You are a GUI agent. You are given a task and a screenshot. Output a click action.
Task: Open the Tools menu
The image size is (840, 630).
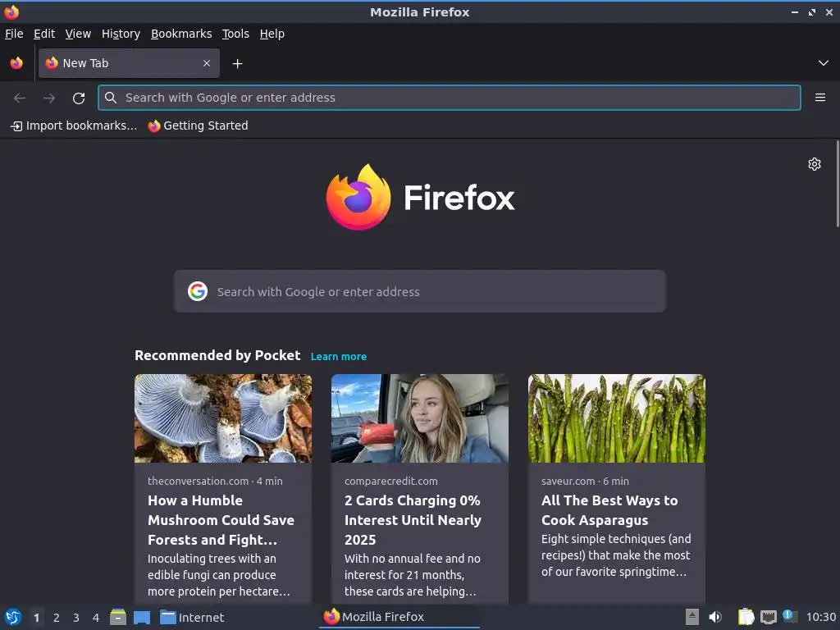[x=235, y=34]
